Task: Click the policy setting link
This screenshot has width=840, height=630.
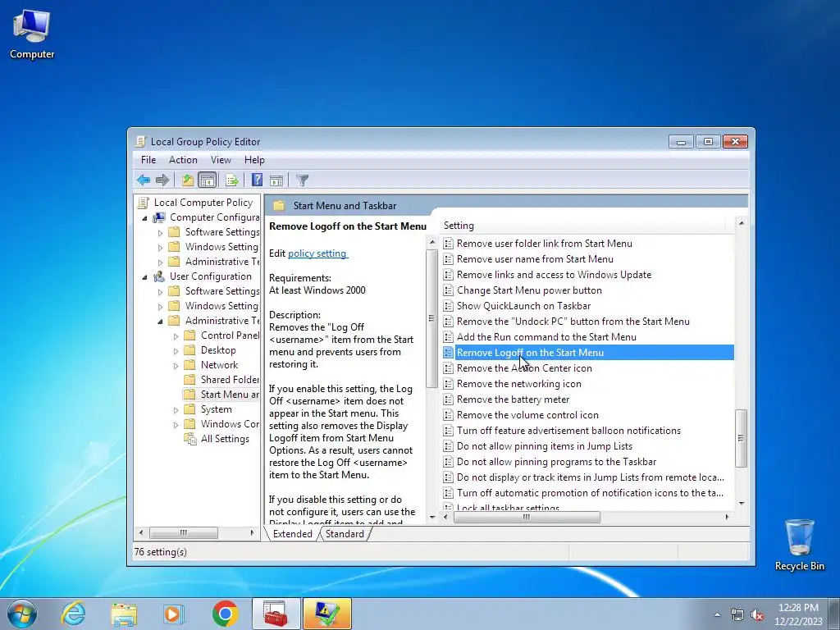Action: pos(317,253)
